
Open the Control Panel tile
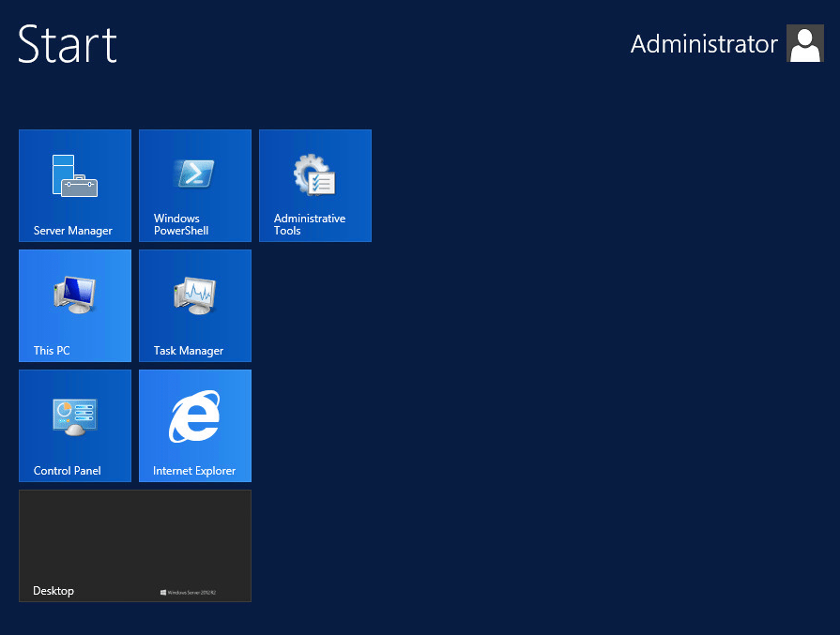pyautogui.click(x=75, y=426)
